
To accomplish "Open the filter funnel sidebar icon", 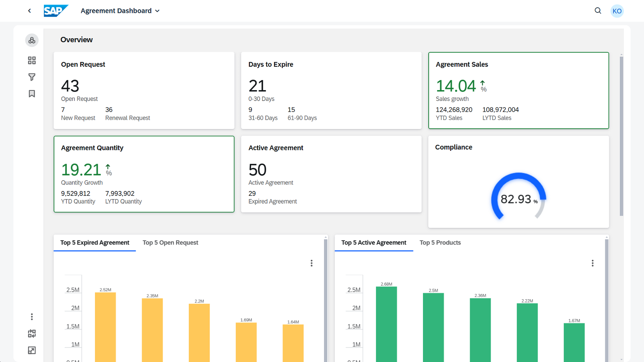I will [32, 77].
